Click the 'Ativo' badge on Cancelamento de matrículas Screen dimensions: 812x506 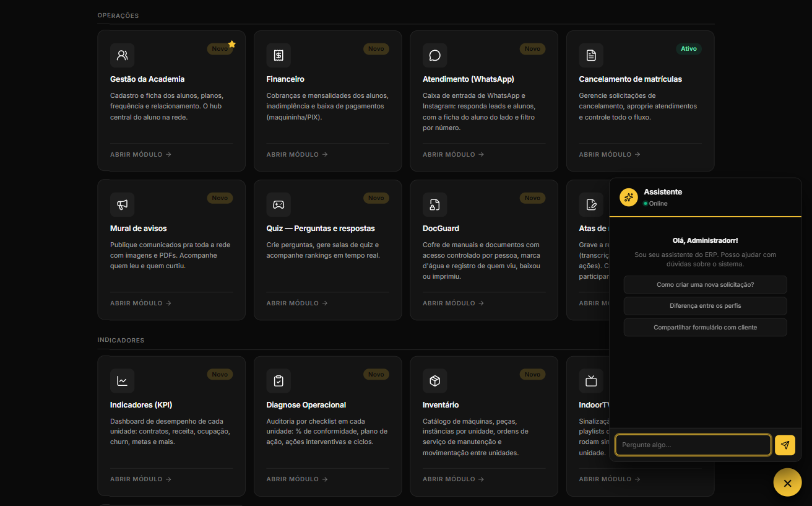click(689, 49)
